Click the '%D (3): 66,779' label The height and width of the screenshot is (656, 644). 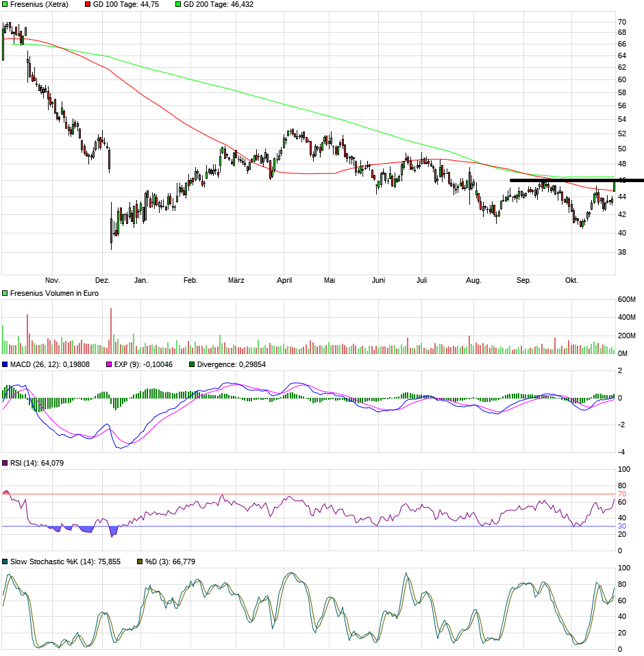171,562
